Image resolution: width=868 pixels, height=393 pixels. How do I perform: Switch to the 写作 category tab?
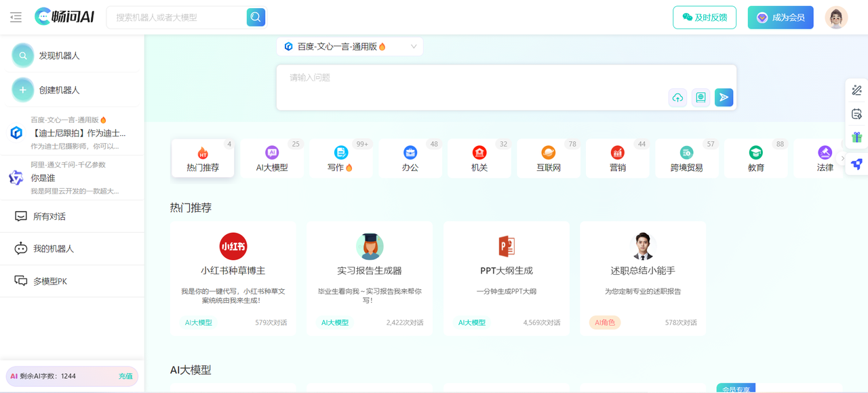[340, 159]
